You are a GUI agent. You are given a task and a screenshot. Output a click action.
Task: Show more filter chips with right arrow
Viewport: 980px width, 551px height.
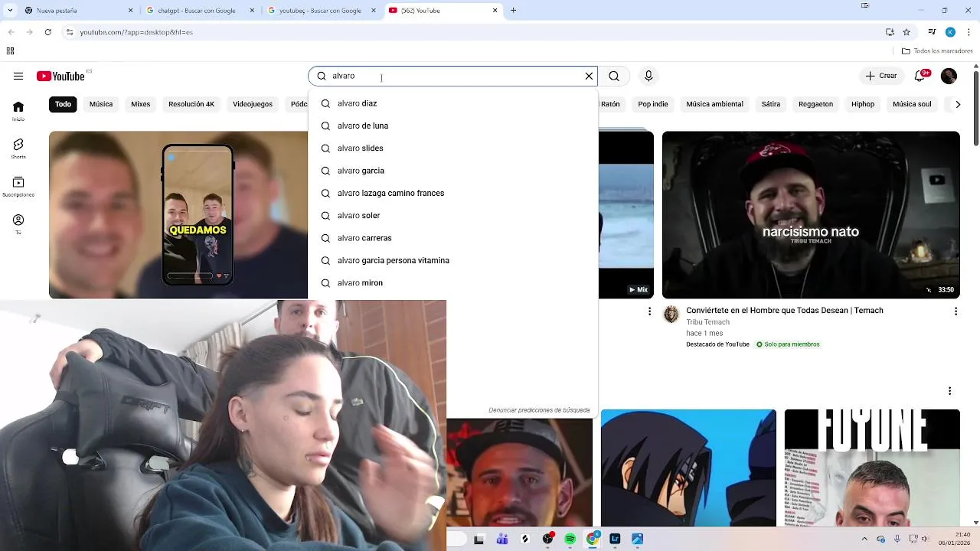(x=957, y=104)
